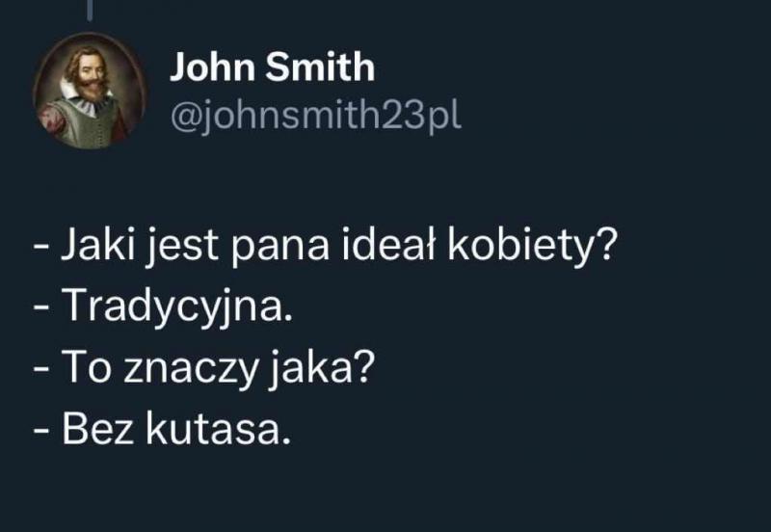Click the word "pana" in first line

(x=279, y=251)
